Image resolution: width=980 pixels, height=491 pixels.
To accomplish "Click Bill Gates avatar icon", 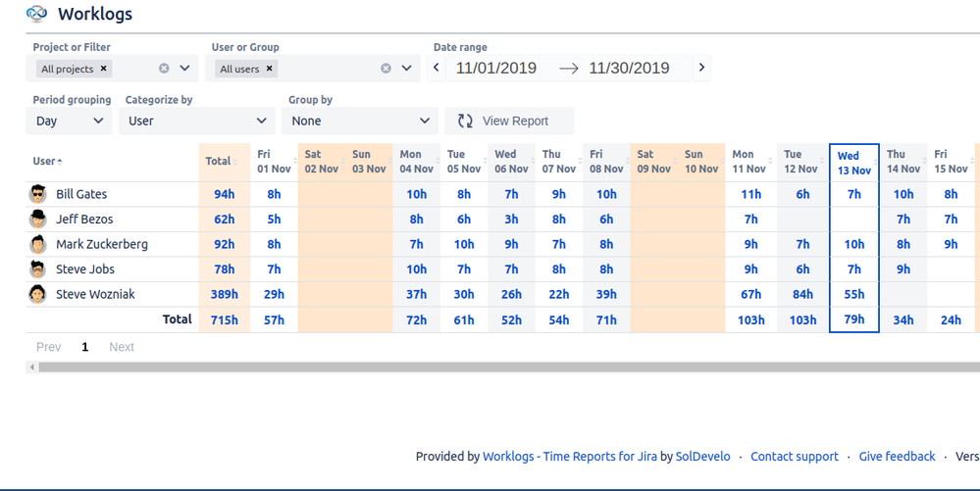I will [37, 194].
